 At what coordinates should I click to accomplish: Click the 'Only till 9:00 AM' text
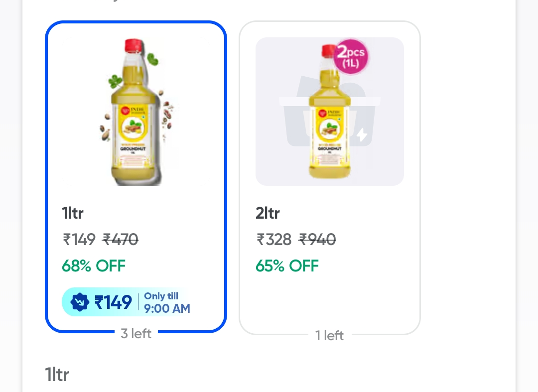tap(167, 302)
